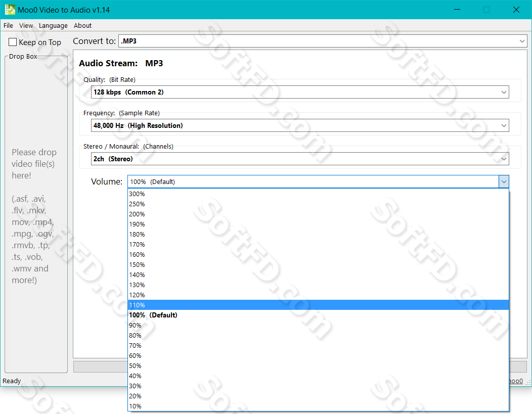Open the Quality bit rate dropdown

[300, 92]
